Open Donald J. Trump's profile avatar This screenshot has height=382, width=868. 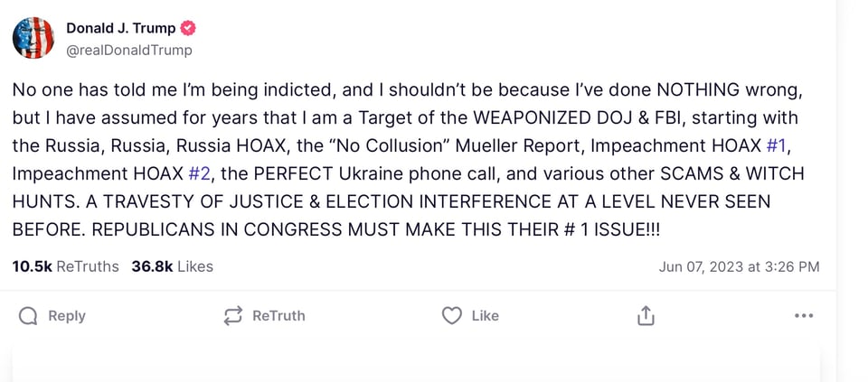tap(33, 38)
